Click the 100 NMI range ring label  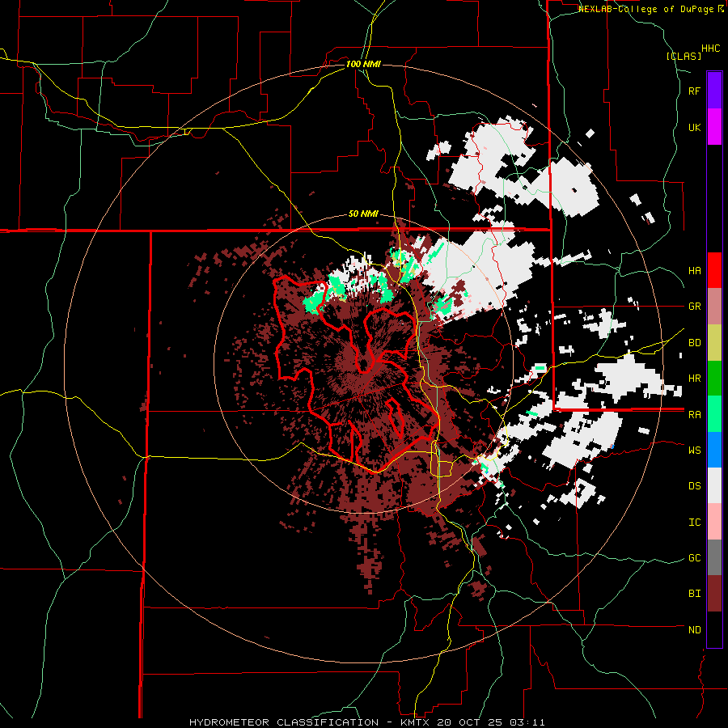363,64
